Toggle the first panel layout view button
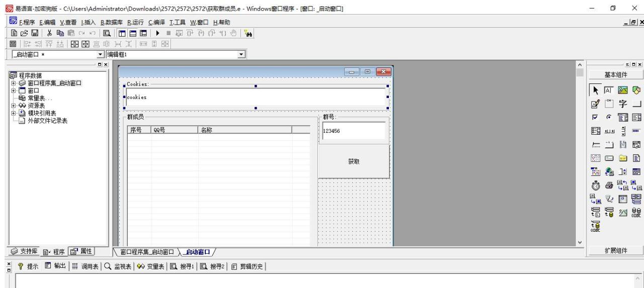 click(122, 33)
